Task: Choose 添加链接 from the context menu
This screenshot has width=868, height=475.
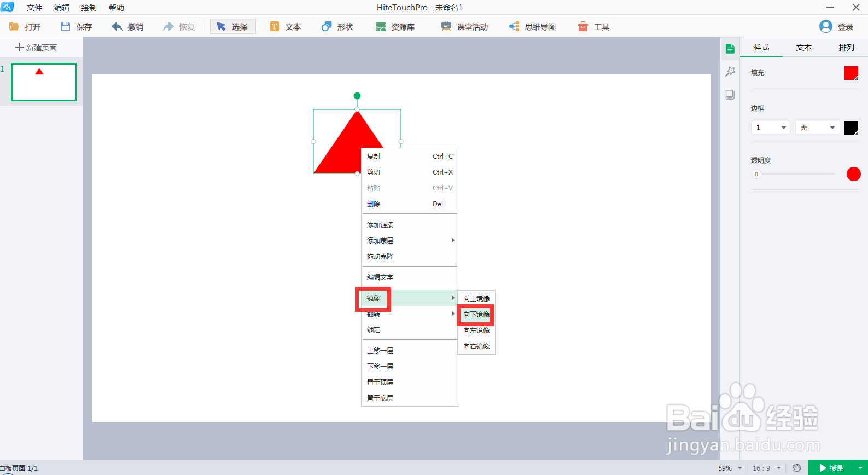Action: pyautogui.click(x=410, y=225)
